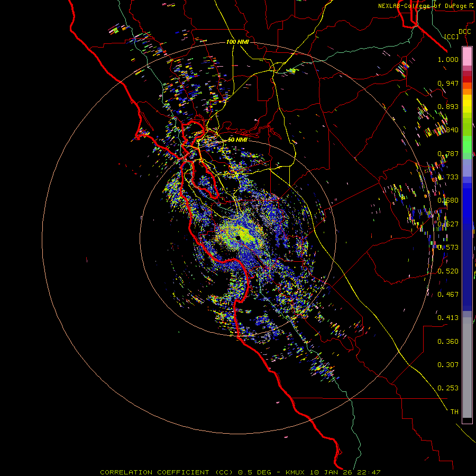Click the TH threshold label on the scale
The height and width of the screenshot is (476, 476).
tap(454, 412)
